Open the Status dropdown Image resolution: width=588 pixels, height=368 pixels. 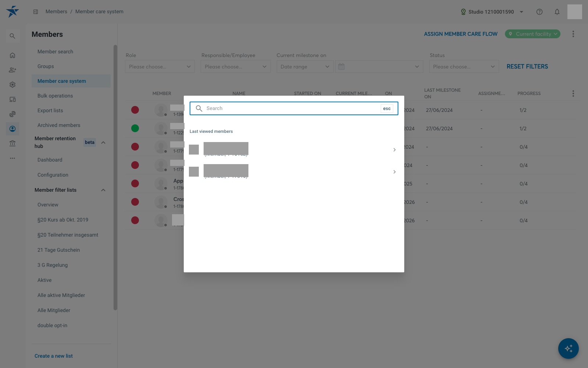pyautogui.click(x=464, y=67)
